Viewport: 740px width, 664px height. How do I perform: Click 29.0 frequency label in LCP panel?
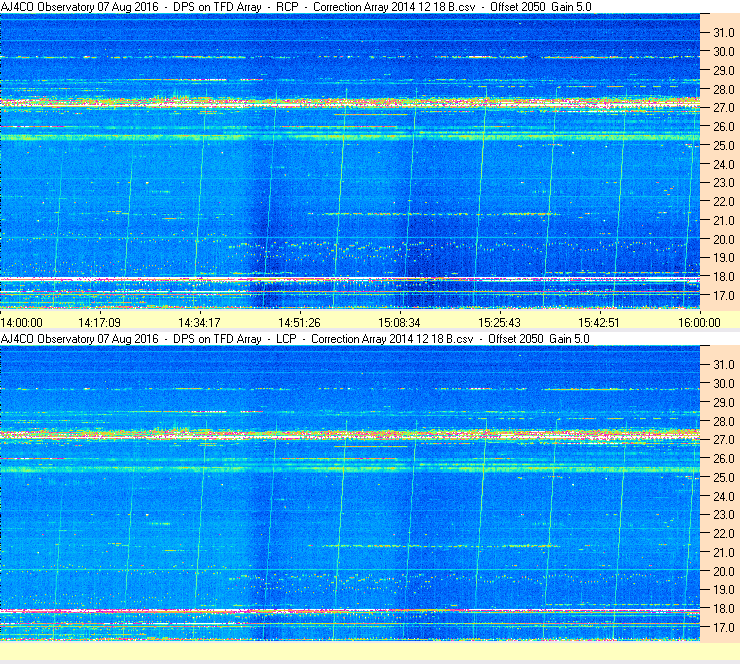[x=723, y=402]
